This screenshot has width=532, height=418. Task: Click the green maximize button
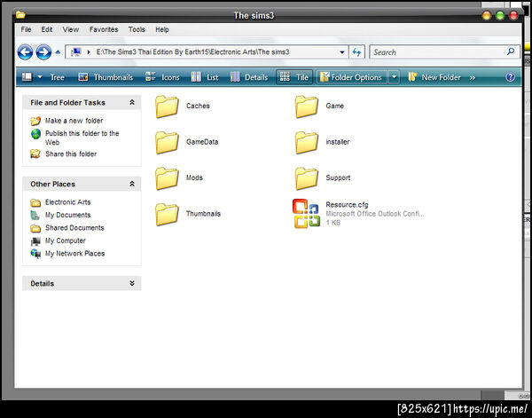pos(500,15)
